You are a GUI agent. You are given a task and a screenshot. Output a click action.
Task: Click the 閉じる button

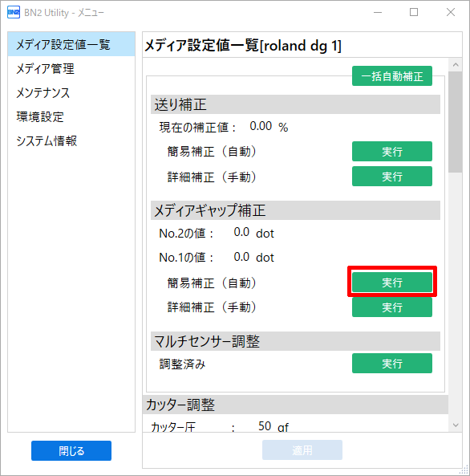(x=71, y=450)
